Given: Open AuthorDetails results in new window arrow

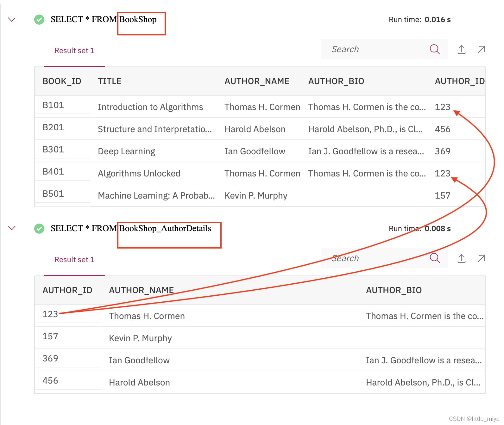Looking at the screenshot, I should coord(482,258).
